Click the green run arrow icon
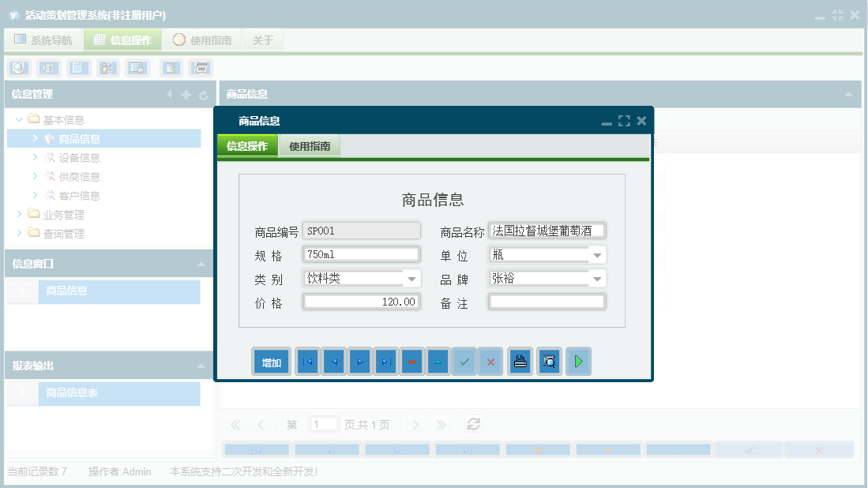This screenshot has height=488, width=868. (578, 361)
